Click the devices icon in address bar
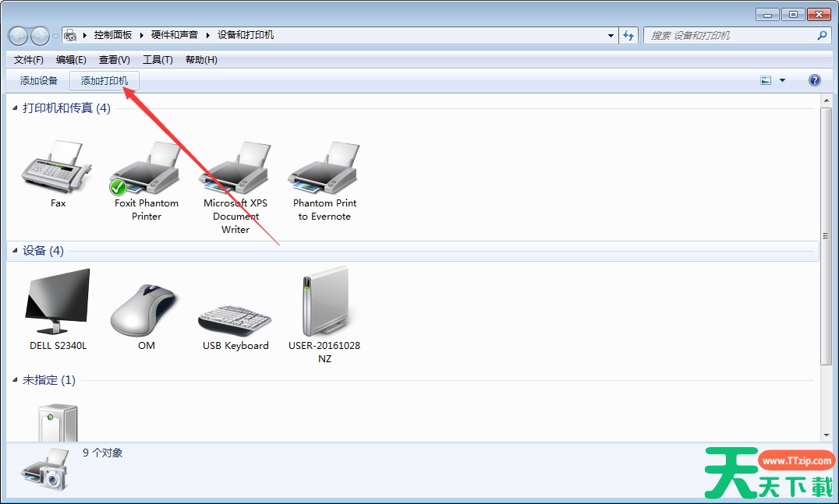Viewport: 839px width, 504px height. pyautogui.click(x=70, y=35)
